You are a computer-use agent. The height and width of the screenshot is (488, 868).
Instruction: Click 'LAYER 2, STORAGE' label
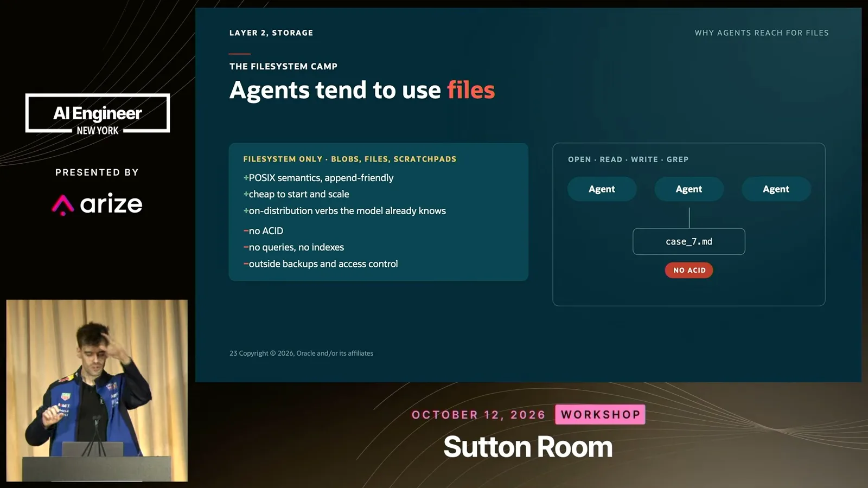[x=271, y=33]
